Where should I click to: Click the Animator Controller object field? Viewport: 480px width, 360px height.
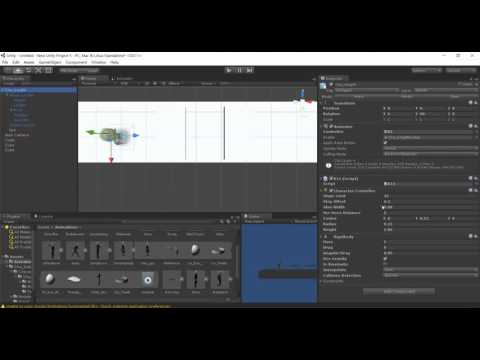pos(428,132)
